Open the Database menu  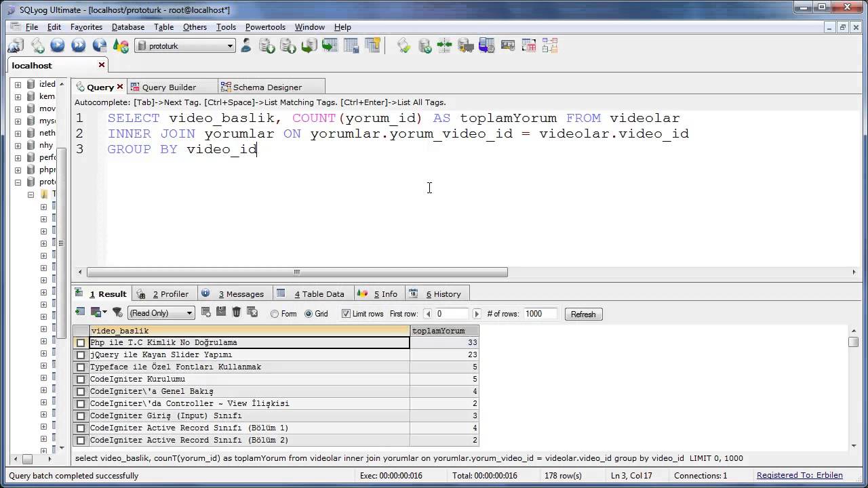tap(128, 27)
